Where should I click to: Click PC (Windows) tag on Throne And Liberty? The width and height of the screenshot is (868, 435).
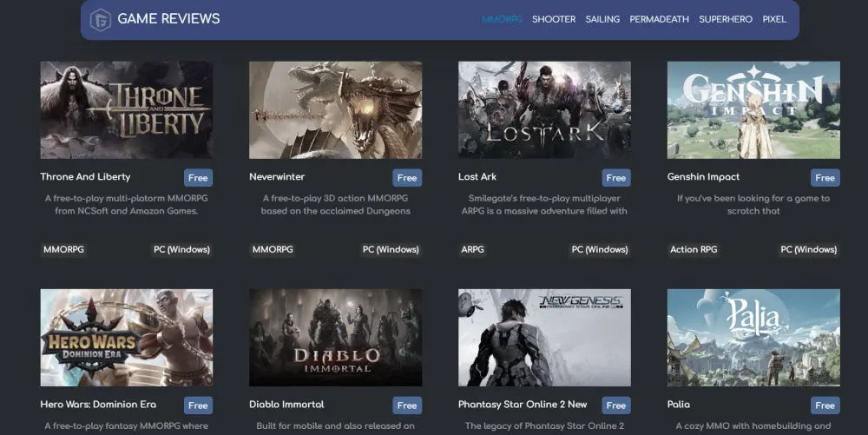pyautogui.click(x=181, y=249)
